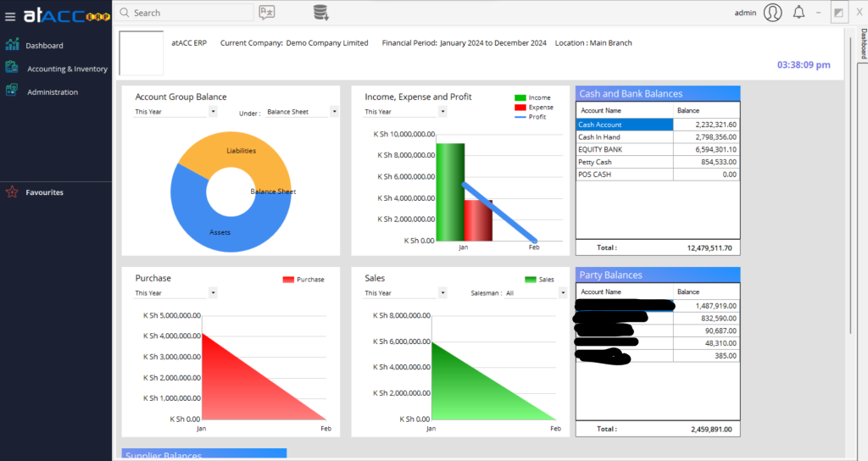Open the Under Balance Sheet dropdown
This screenshot has width=868, height=461.
point(335,112)
